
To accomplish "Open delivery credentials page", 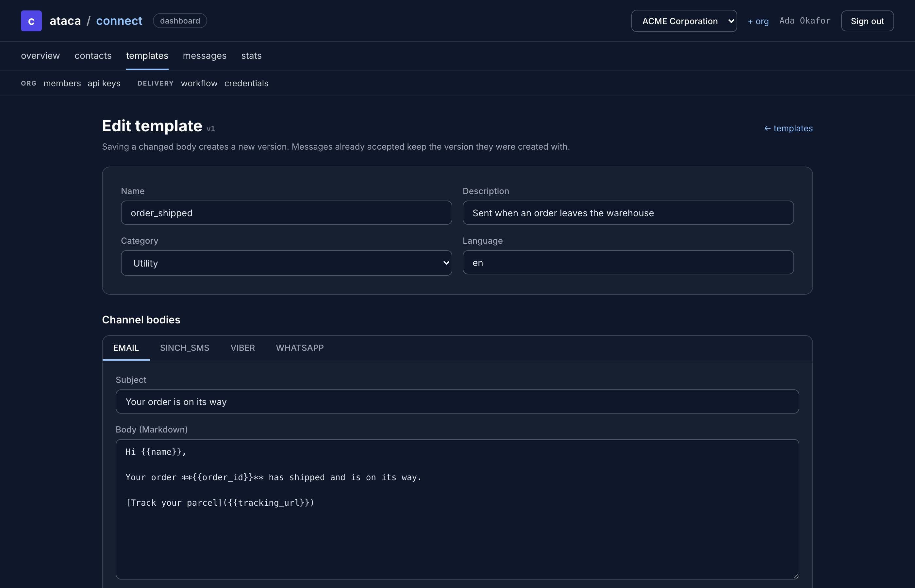I will click(x=246, y=83).
